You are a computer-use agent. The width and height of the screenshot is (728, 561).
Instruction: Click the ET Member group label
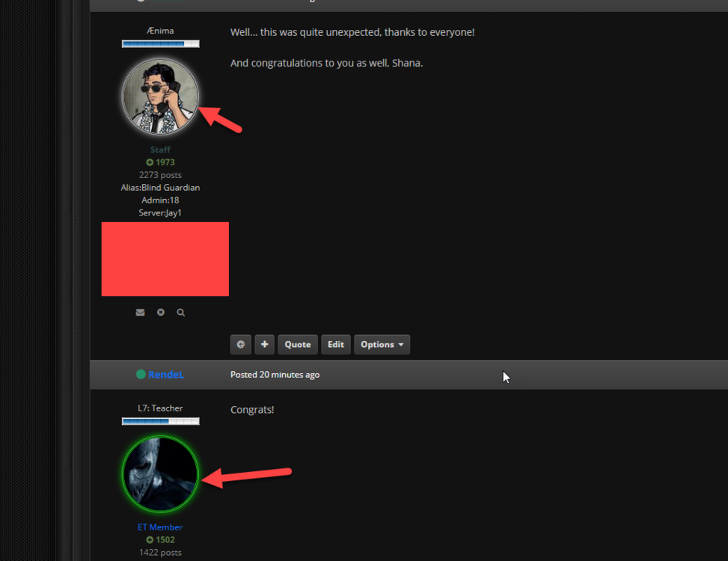(x=160, y=527)
